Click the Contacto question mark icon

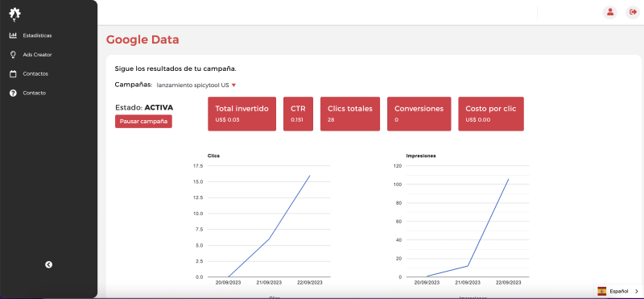13,93
